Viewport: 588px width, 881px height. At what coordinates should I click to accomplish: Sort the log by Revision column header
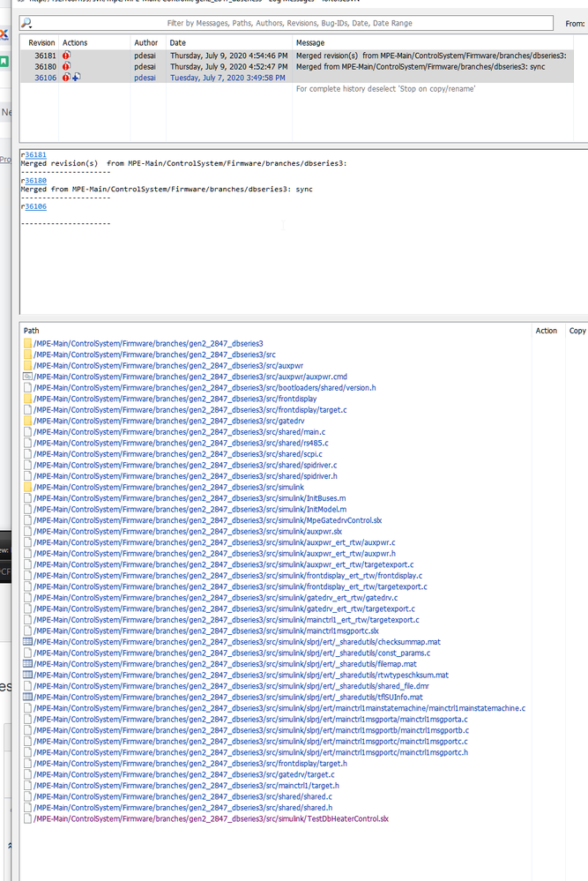point(40,42)
